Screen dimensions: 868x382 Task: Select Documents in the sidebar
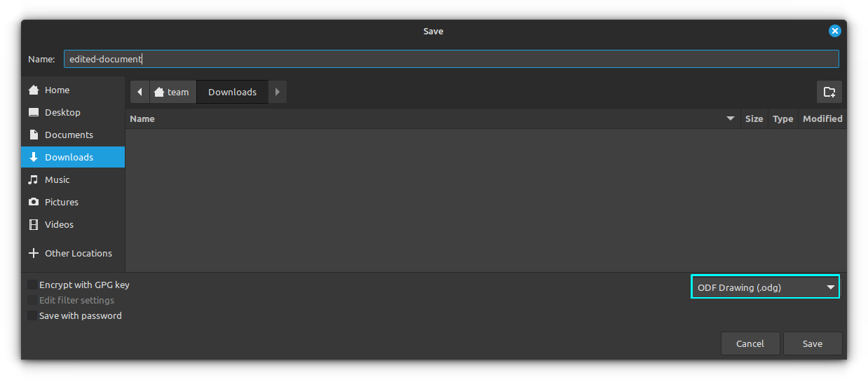tap(69, 135)
